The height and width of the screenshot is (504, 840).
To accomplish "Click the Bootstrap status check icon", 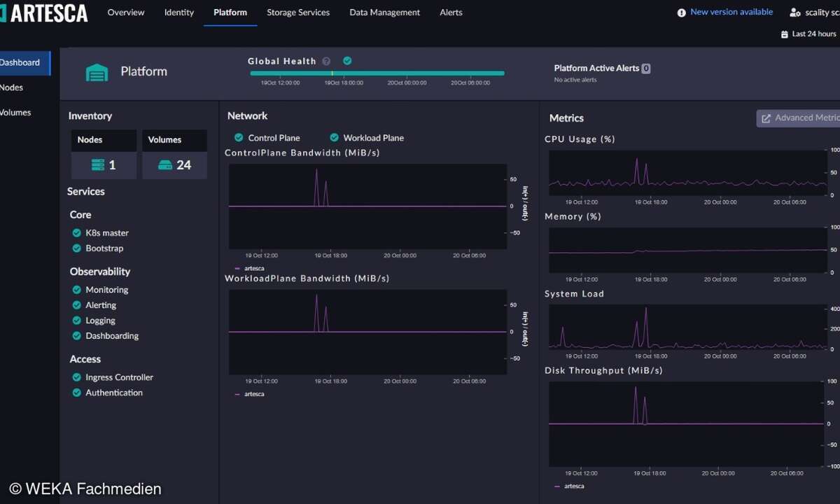I will tap(77, 248).
